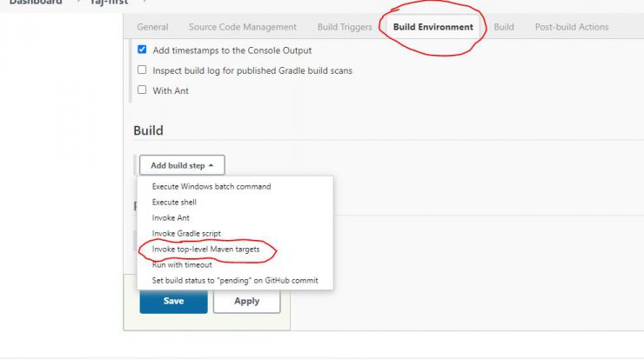Apply the configuration changes
This screenshot has width=644, height=360.
pos(247,301)
